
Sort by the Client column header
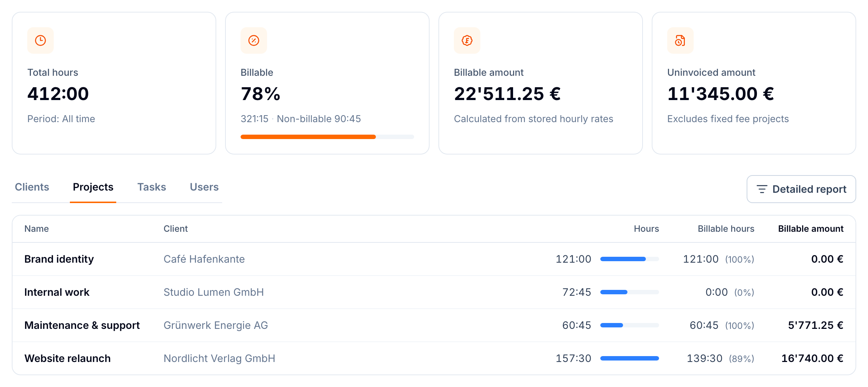coord(175,229)
